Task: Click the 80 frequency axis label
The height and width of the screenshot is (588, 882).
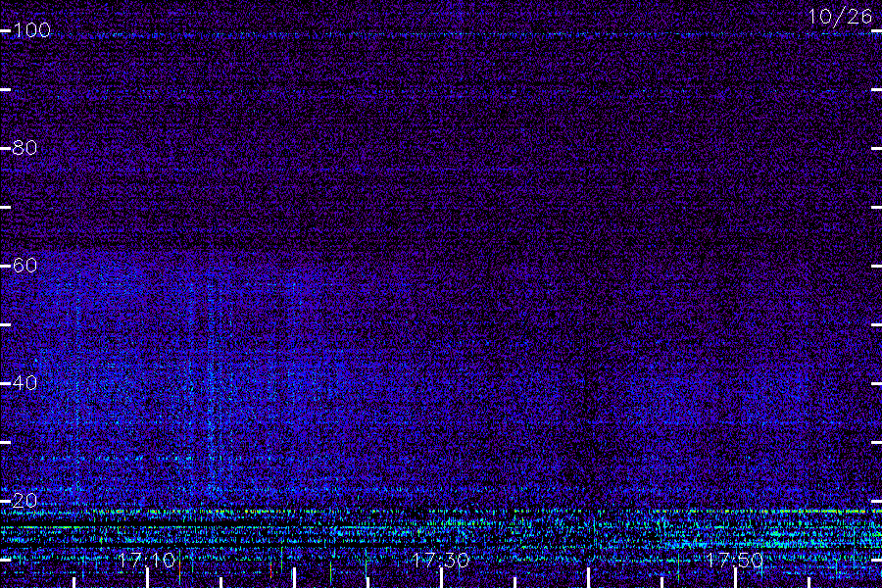Action: tap(24, 148)
